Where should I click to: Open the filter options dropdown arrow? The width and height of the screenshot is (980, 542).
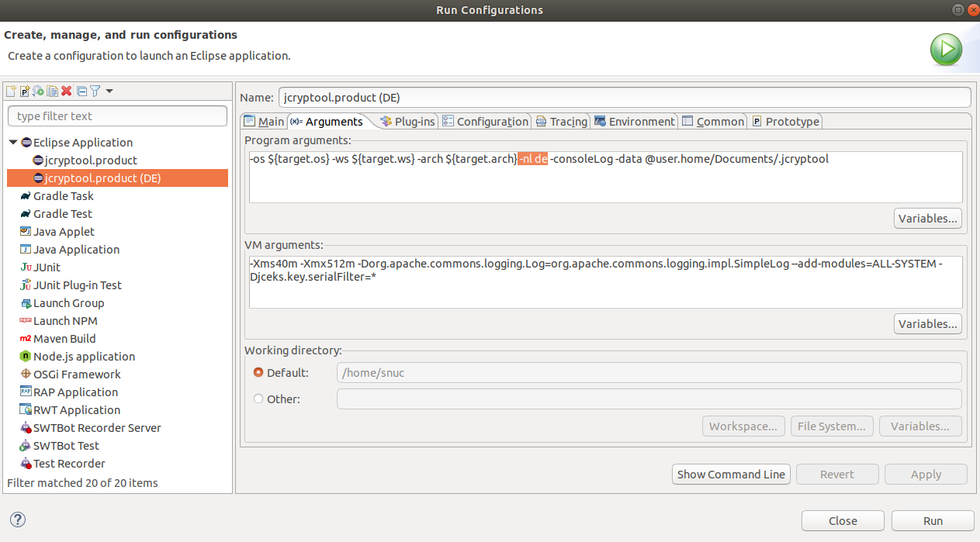pos(109,91)
